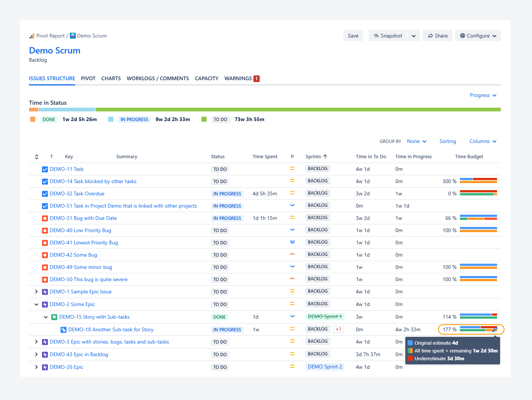532x400 pixels.
Task: Click the Time in Status progress bar
Action: tap(265, 110)
